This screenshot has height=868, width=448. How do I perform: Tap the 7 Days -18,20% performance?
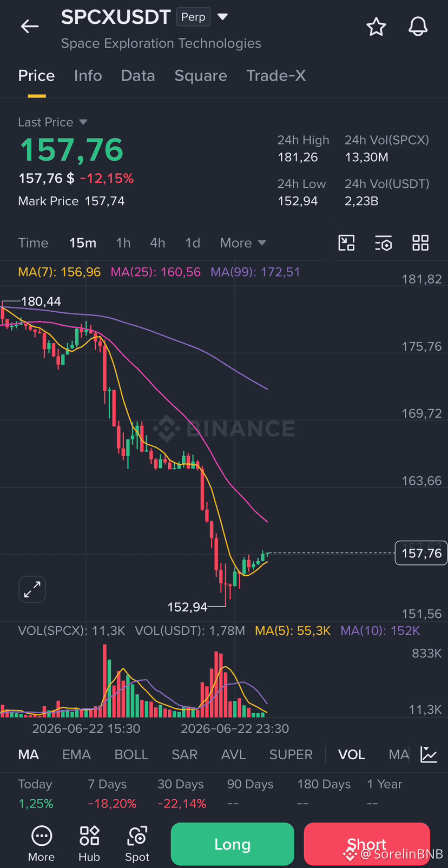pyautogui.click(x=112, y=794)
